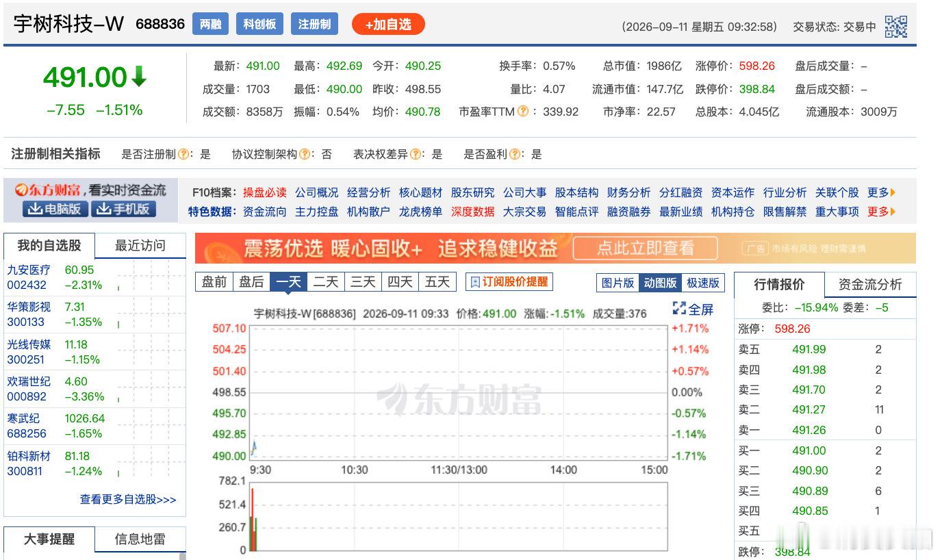Viewport: 942px width, 560px height.
Task: Open 九安医疗 in watchlist
Action: click(x=29, y=270)
